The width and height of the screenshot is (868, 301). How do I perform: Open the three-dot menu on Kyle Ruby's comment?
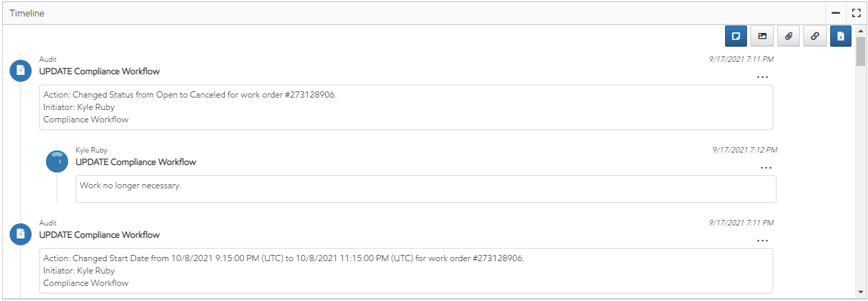[x=766, y=168]
